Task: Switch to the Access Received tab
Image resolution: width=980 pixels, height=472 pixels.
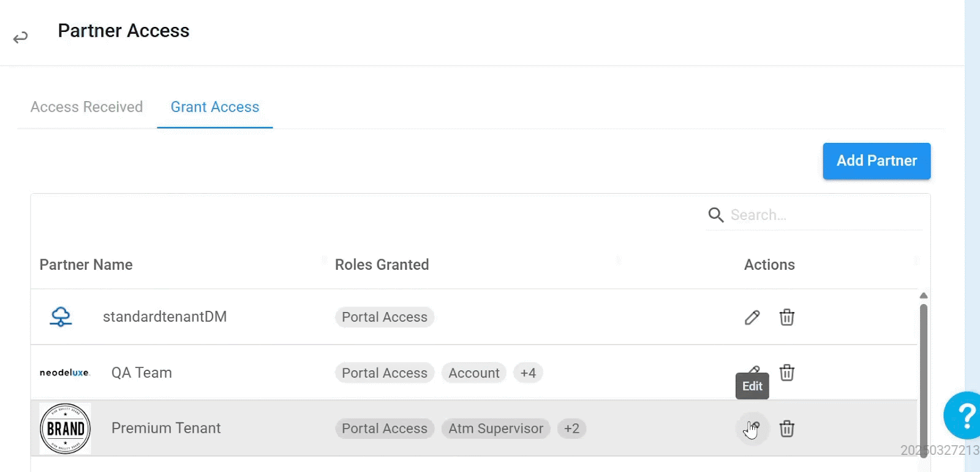Action: click(86, 107)
